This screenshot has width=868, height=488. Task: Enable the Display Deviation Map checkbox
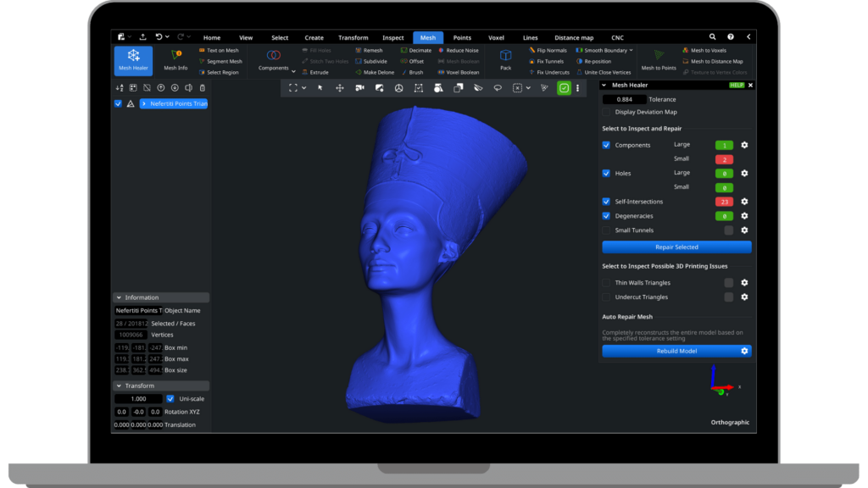click(x=606, y=112)
